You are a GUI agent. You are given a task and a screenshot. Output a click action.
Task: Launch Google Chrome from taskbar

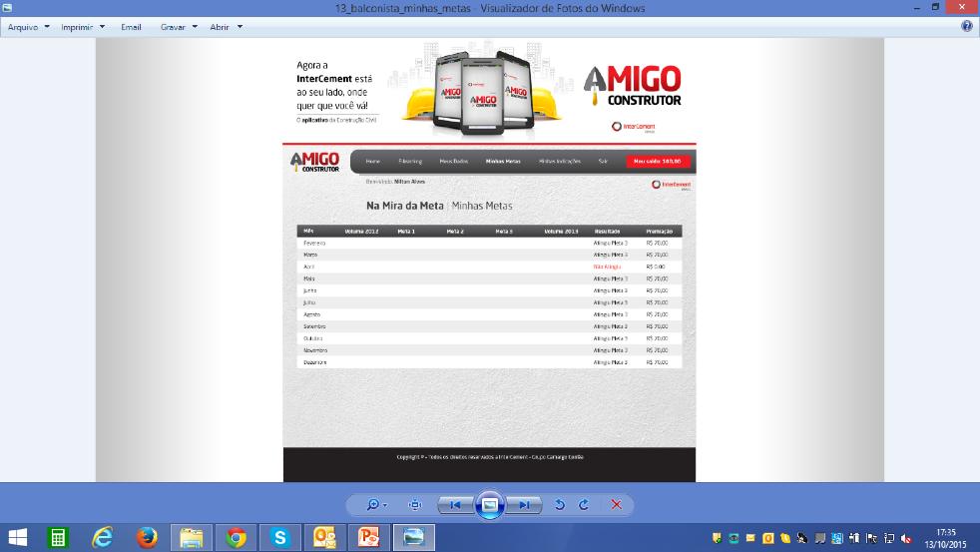[237, 538]
